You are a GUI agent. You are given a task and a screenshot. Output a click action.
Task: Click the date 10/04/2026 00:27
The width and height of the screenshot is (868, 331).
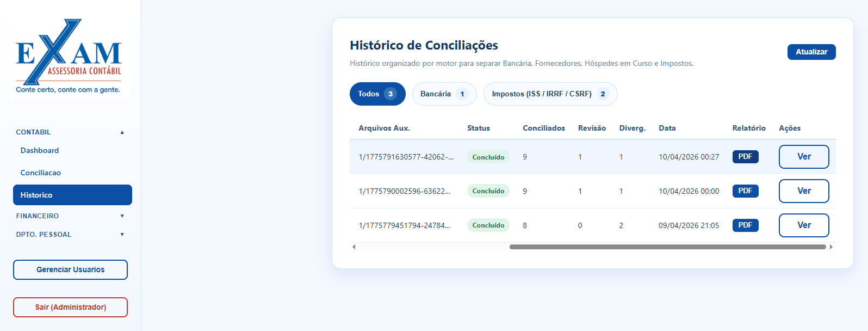pos(689,157)
